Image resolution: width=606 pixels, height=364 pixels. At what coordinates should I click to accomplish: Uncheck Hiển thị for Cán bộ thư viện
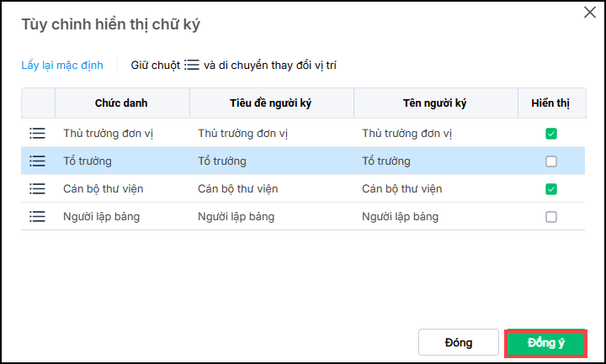(551, 189)
